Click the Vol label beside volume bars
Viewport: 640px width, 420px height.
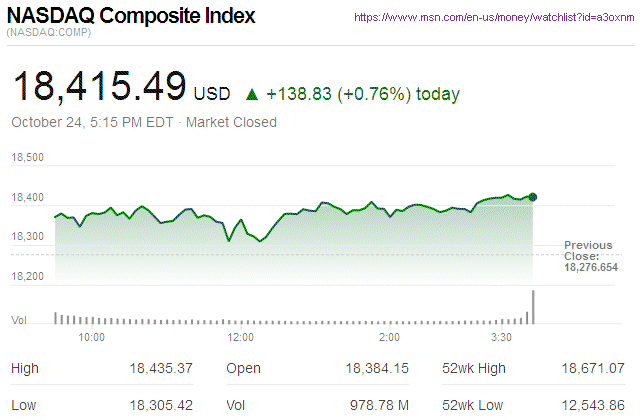click(x=18, y=320)
